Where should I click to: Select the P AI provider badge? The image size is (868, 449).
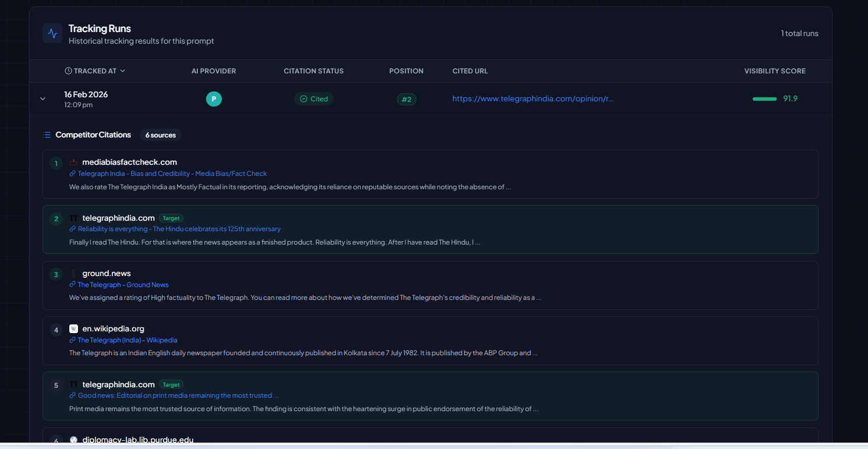(214, 99)
